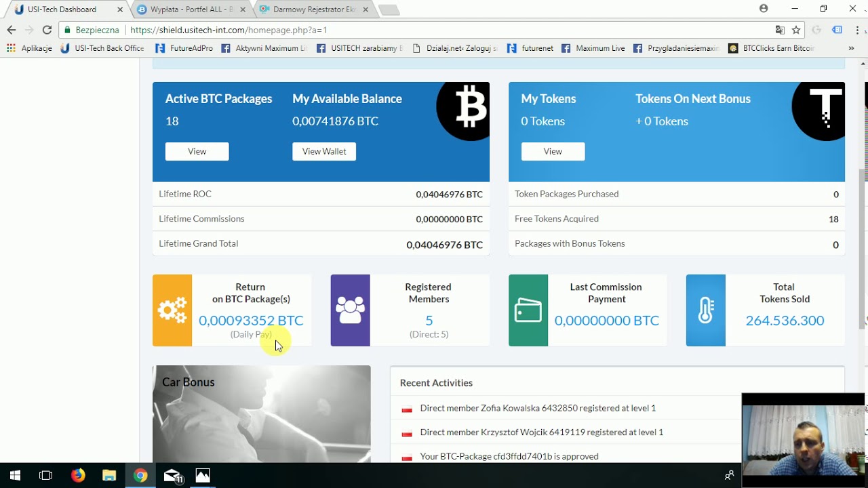Screen dimensions: 868x488
Task: Click BTC-Package cfd3ffdd7401b approved entry
Action: [x=509, y=456]
